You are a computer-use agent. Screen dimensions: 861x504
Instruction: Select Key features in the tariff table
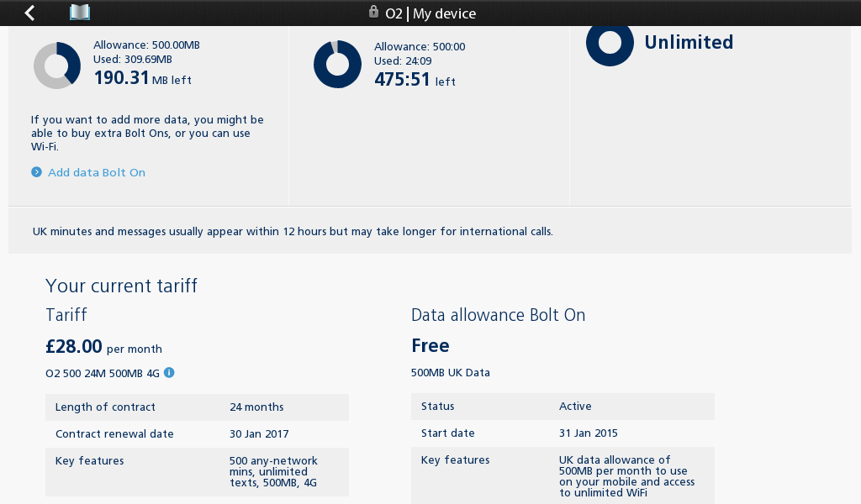coord(197,471)
